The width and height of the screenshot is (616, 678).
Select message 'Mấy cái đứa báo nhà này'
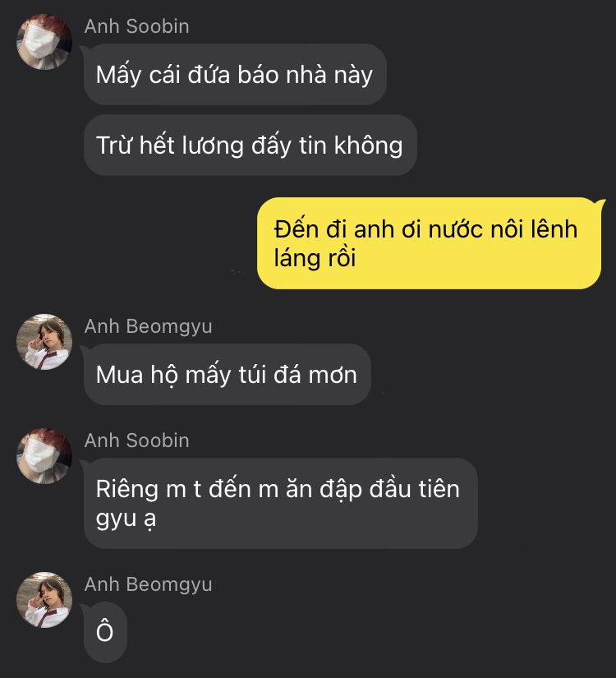click(x=235, y=74)
